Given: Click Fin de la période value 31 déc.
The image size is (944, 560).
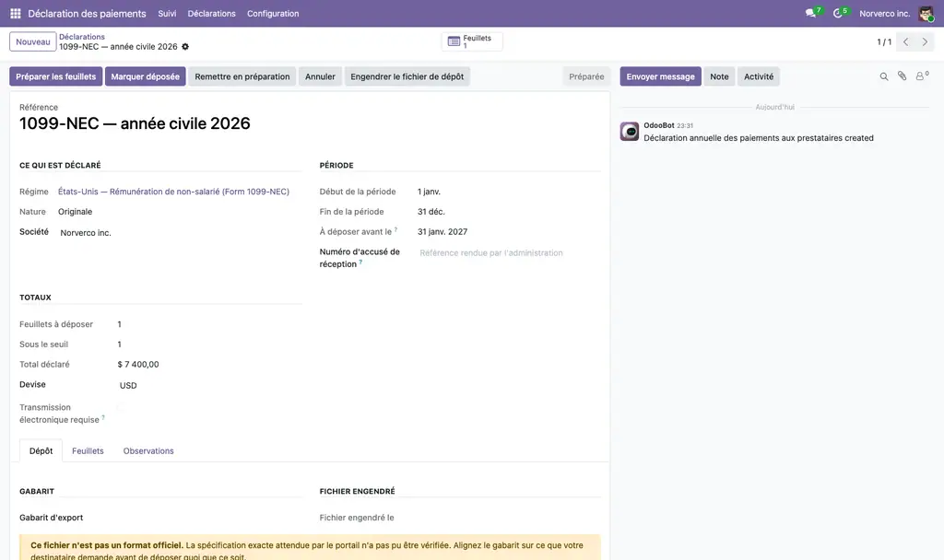Looking at the screenshot, I should 431,212.
